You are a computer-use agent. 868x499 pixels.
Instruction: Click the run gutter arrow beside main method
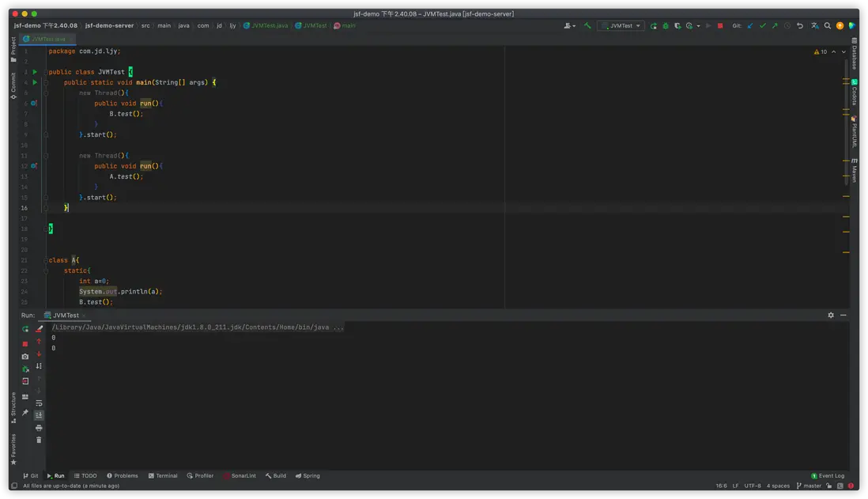[x=35, y=82]
